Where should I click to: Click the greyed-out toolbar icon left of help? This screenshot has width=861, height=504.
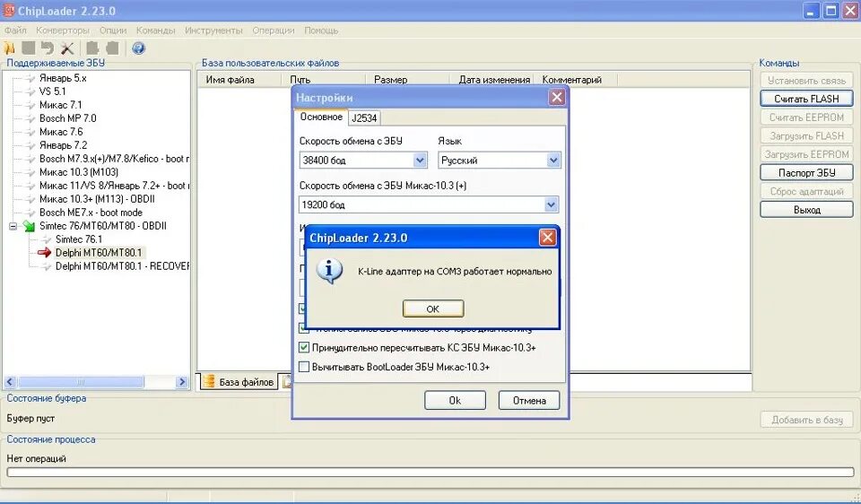click(x=112, y=48)
